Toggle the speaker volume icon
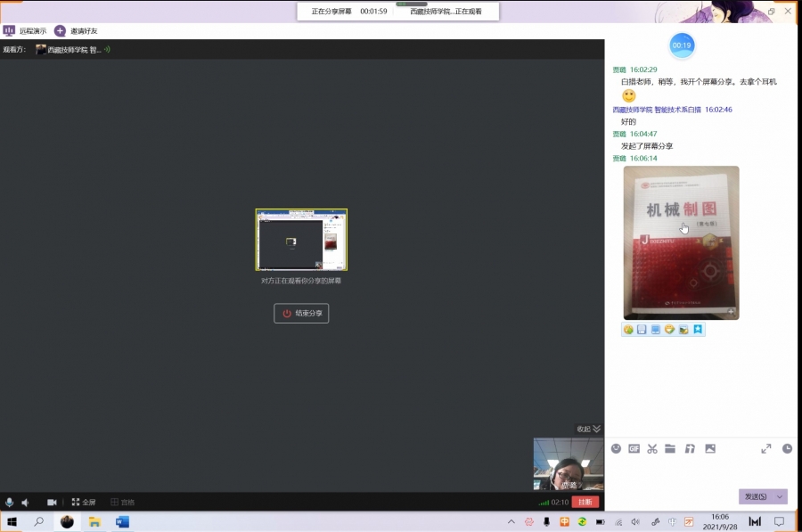 (25, 503)
